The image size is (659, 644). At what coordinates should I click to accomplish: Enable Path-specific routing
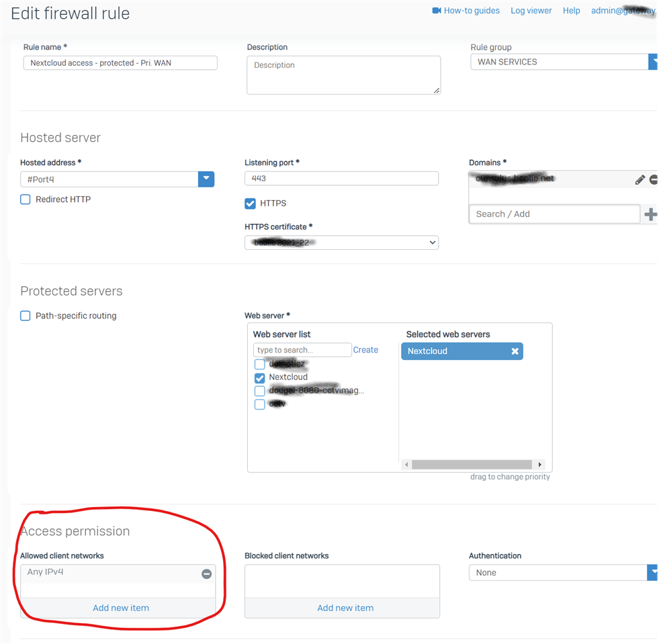pyautogui.click(x=26, y=316)
